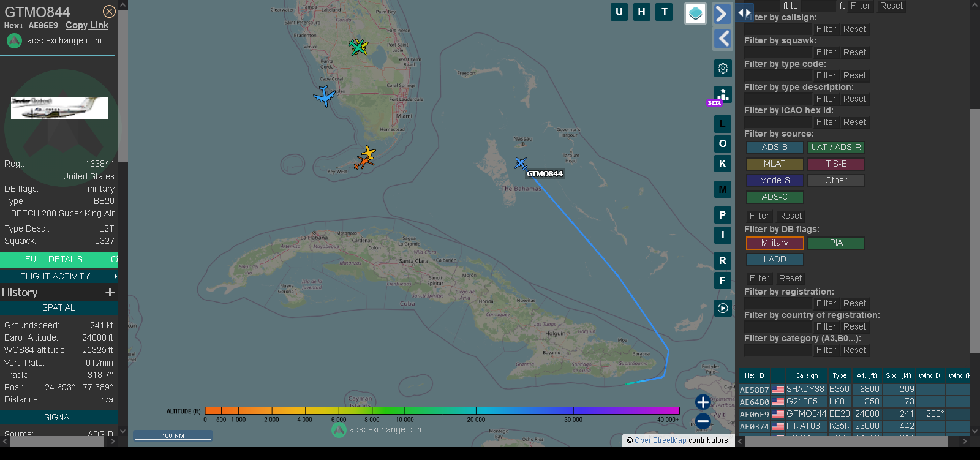Screen dimensions: 980x460
Task: Select SHADY38 row in aircraft table
Action: pos(854,390)
